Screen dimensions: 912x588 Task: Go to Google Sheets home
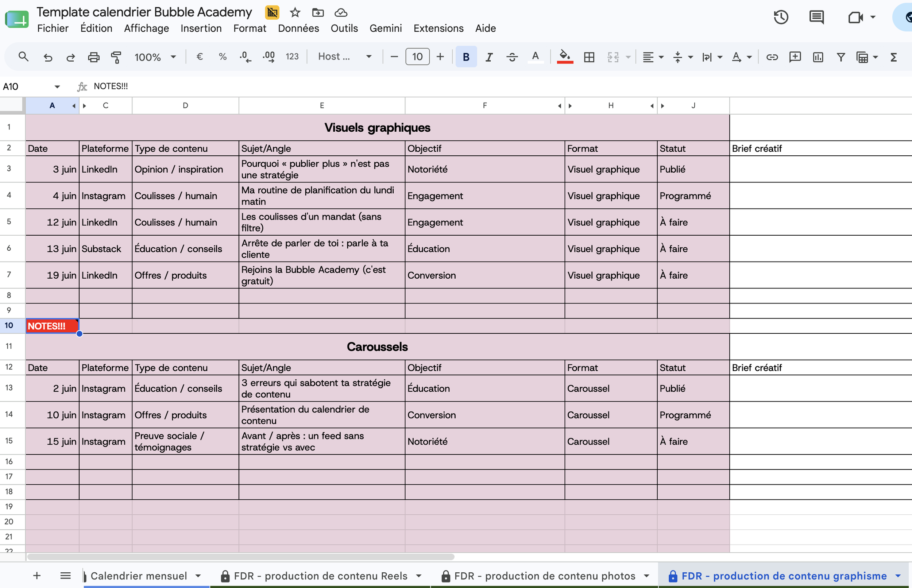click(17, 19)
